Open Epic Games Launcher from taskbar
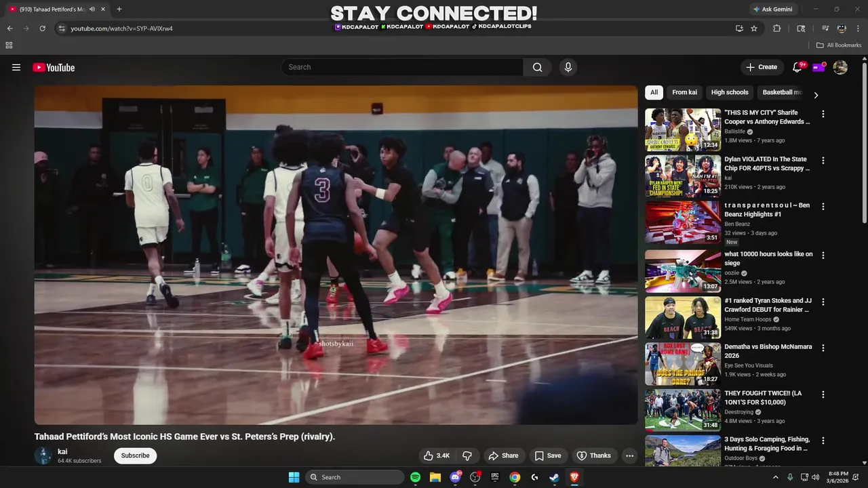The height and width of the screenshot is (488, 868). [494, 477]
